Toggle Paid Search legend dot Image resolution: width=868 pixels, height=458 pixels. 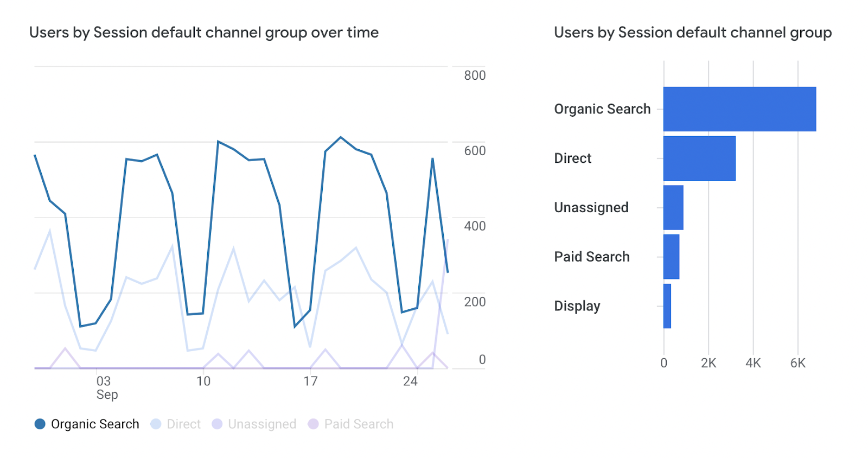pyautogui.click(x=313, y=424)
